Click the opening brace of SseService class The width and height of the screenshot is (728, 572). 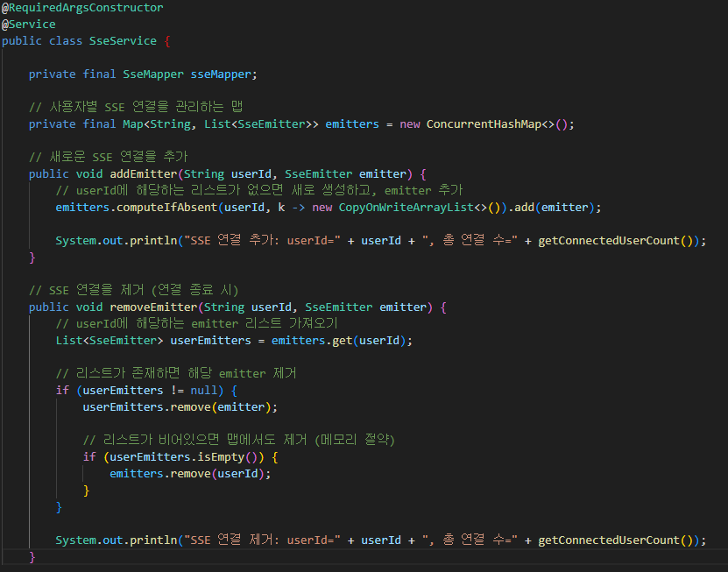(x=167, y=41)
